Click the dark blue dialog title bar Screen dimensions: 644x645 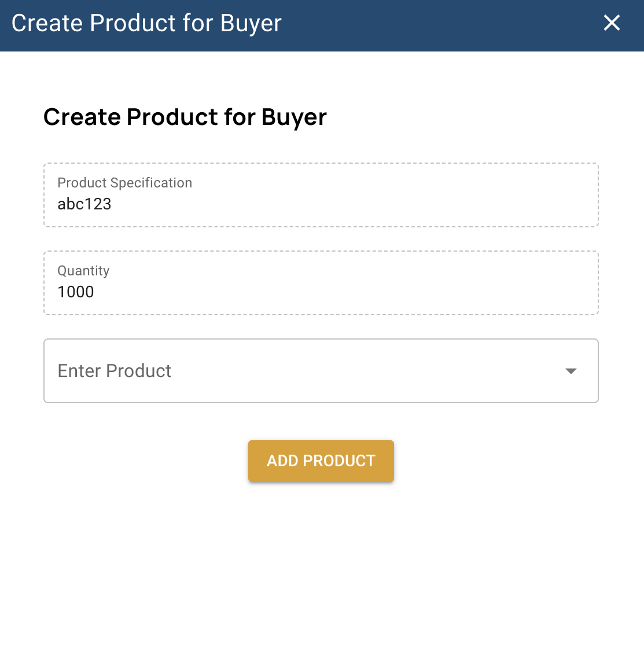point(434,25)
